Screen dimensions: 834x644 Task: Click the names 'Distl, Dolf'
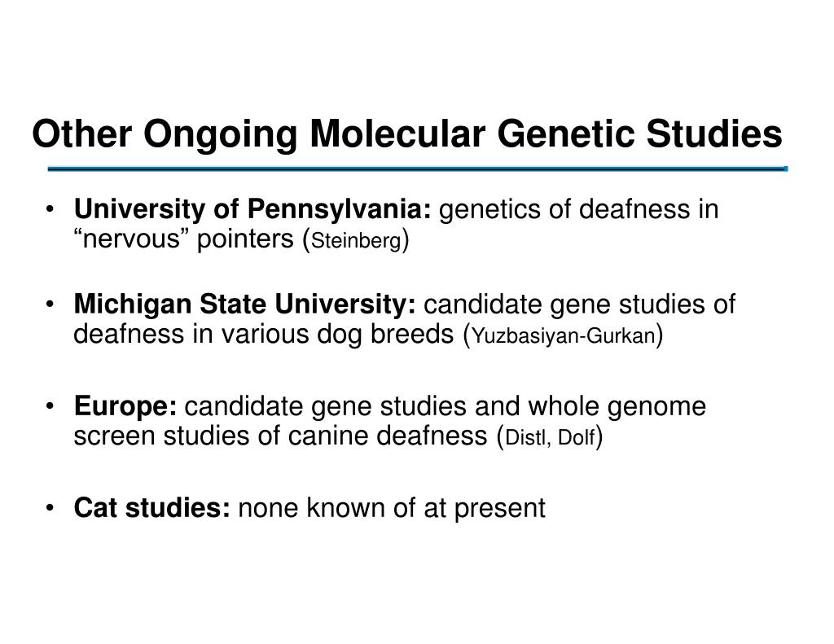coord(550,438)
